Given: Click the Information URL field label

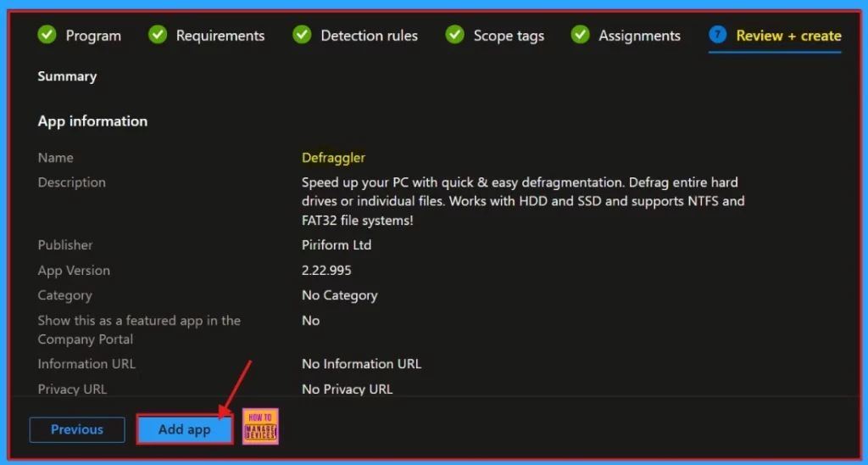Looking at the screenshot, I should point(86,364).
